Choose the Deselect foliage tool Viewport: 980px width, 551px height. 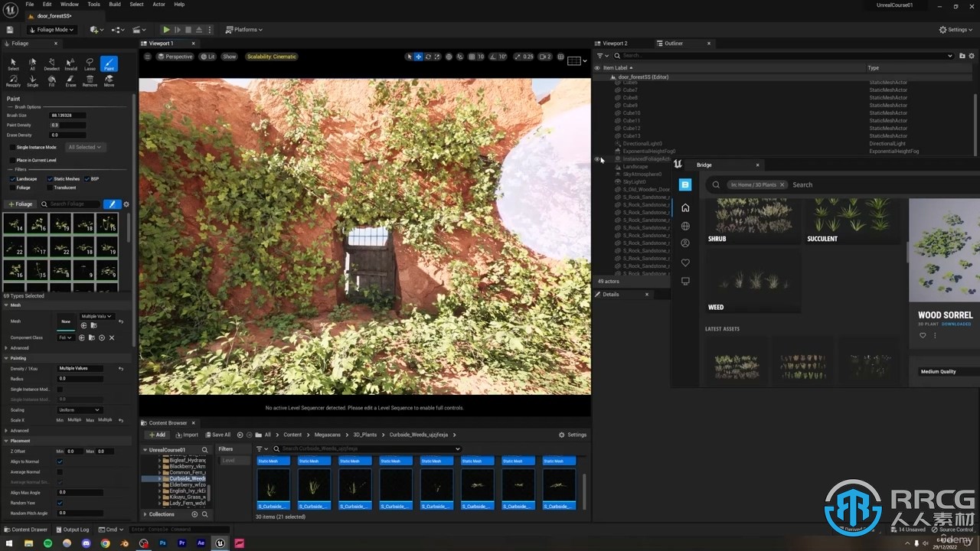coord(51,64)
